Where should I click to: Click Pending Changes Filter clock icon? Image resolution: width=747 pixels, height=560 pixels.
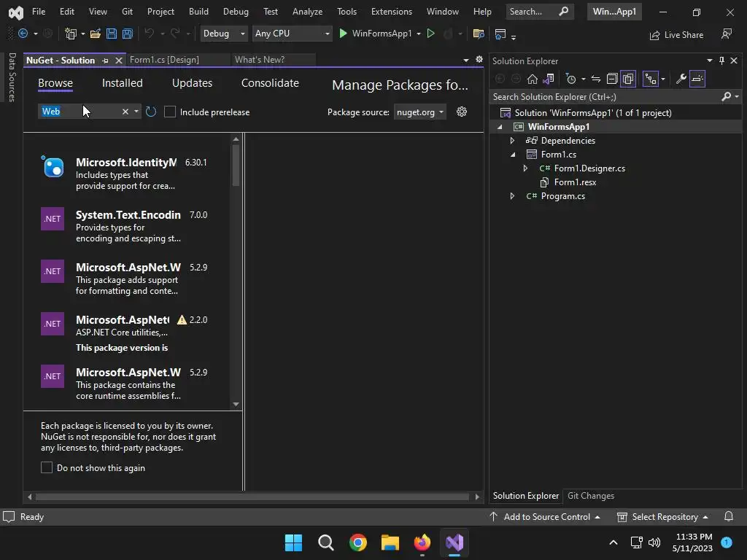pyautogui.click(x=570, y=79)
